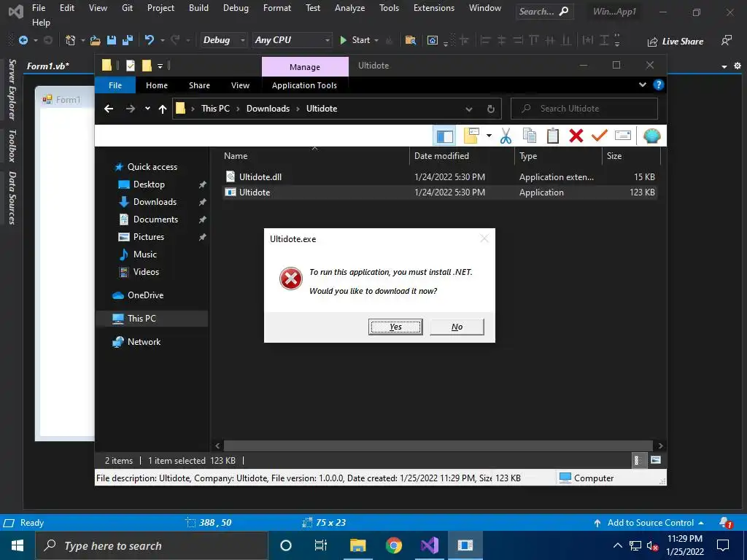Open Home tab in Explorer ribbon
This screenshot has width=747, height=560.
click(x=157, y=85)
